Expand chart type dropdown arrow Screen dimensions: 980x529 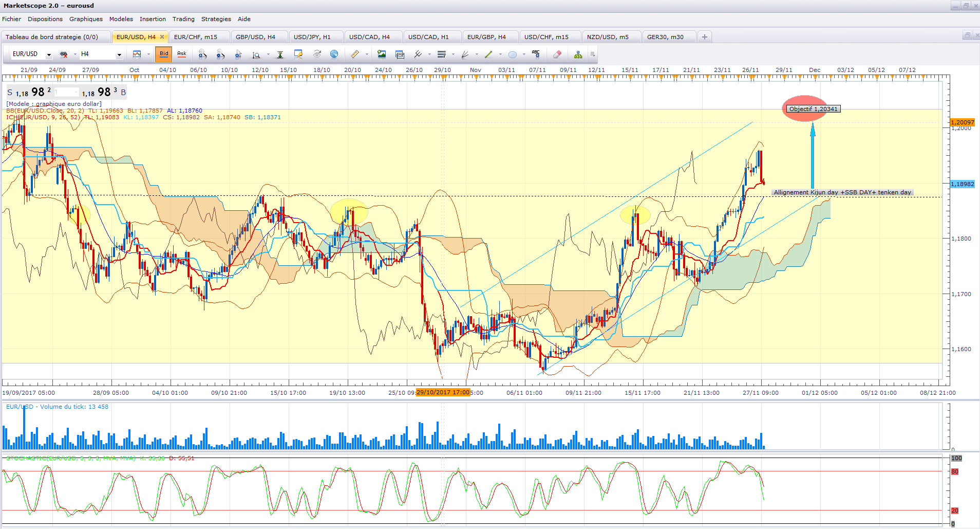pyautogui.click(x=148, y=54)
